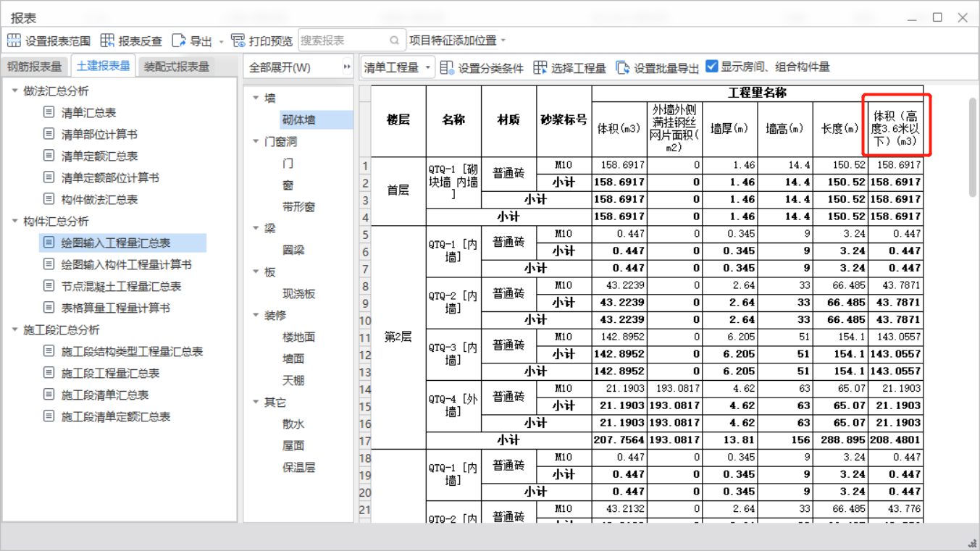
Task: Switch to 装配式报表量 tab
Action: pos(176,67)
